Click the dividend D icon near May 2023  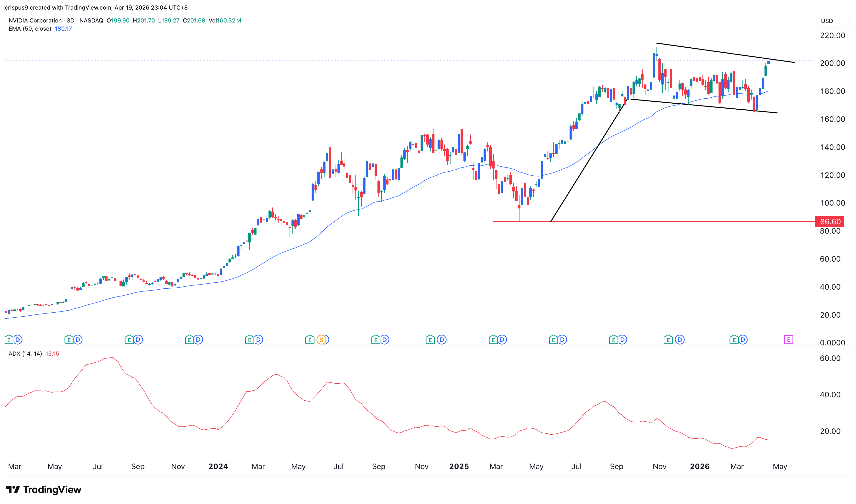[x=78, y=339]
